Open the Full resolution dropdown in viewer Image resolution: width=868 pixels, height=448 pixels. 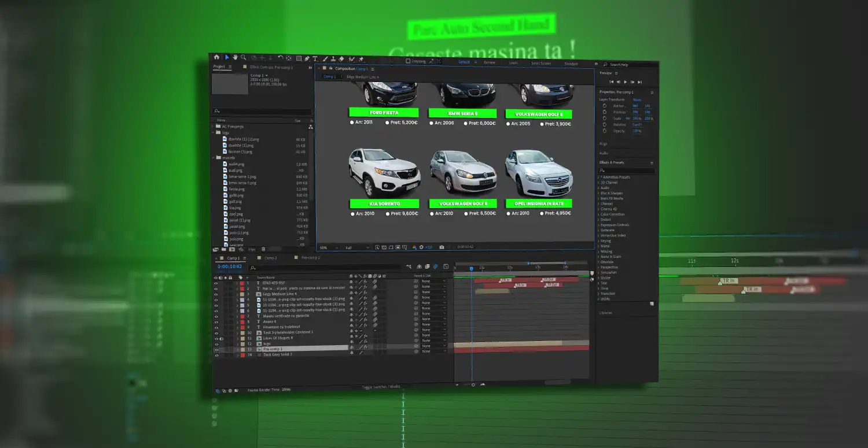coord(356,247)
